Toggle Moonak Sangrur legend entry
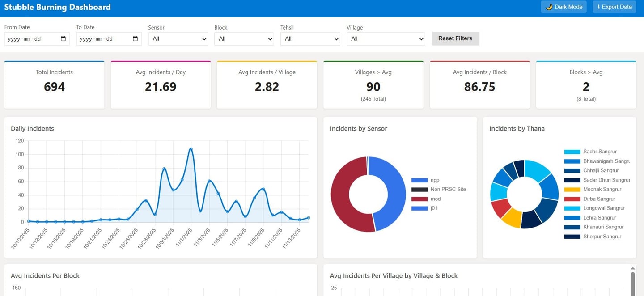 point(592,190)
